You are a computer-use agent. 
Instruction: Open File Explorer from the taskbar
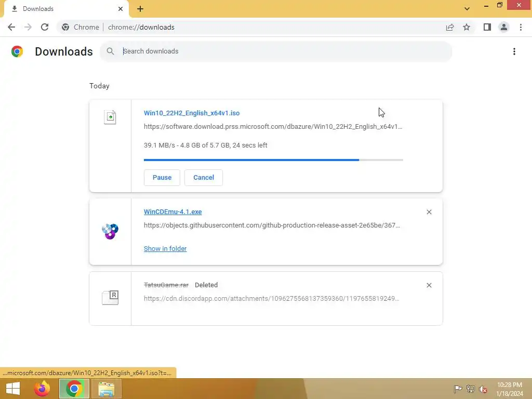click(106, 389)
